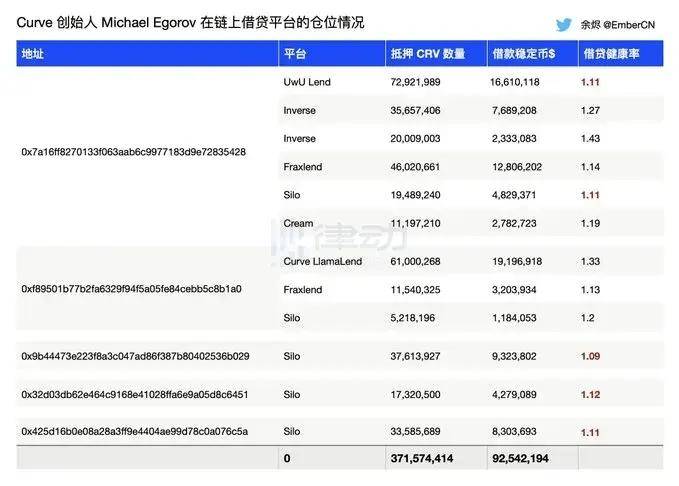Click the title mentioning Michael Egorov
The image size is (679, 486).
tap(191, 23)
